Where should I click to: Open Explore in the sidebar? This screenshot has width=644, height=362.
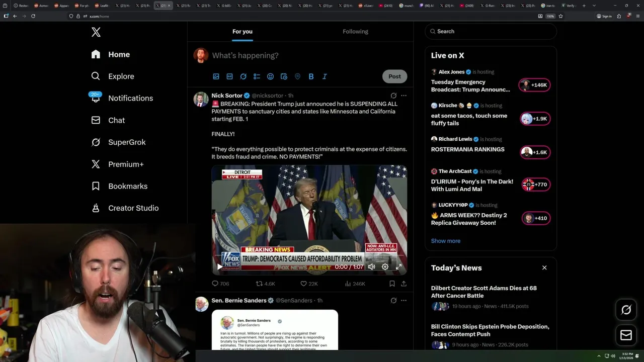tap(113, 76)
